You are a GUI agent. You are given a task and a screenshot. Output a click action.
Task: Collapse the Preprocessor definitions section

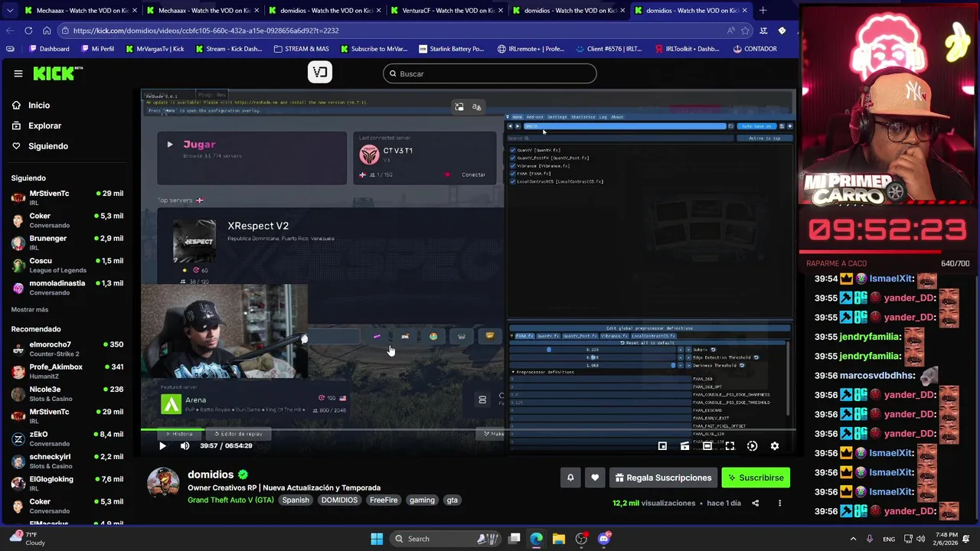(x=544, y=372)
